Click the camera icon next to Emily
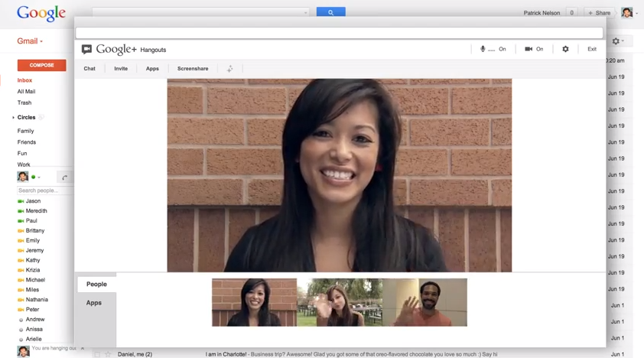 click(x=21, y=241)
